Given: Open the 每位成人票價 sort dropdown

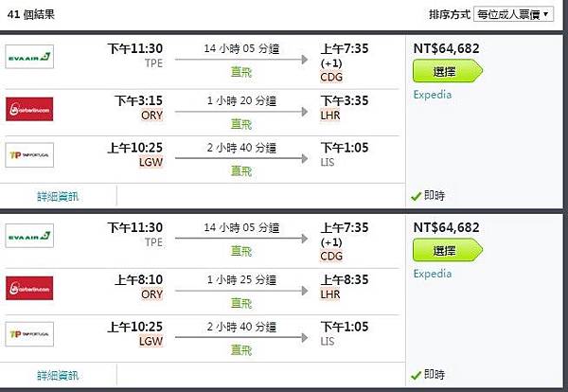Looking at the screenshot, I should [513, 14].
